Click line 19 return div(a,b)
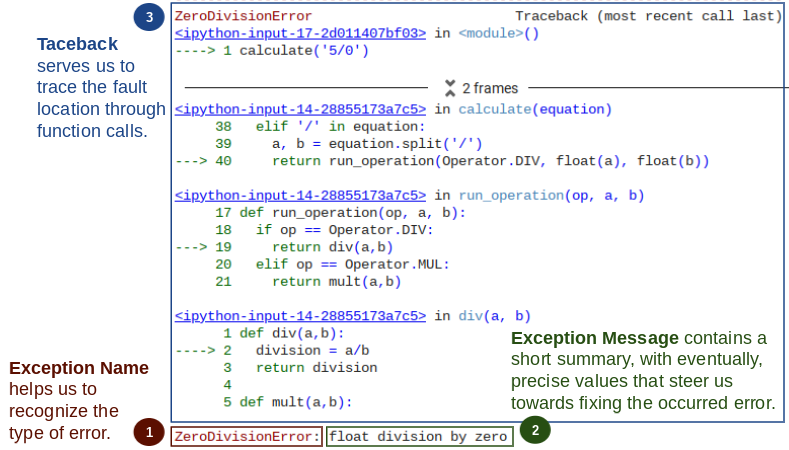This screenshot has width=789, height=450. click(x=284, y=247)
